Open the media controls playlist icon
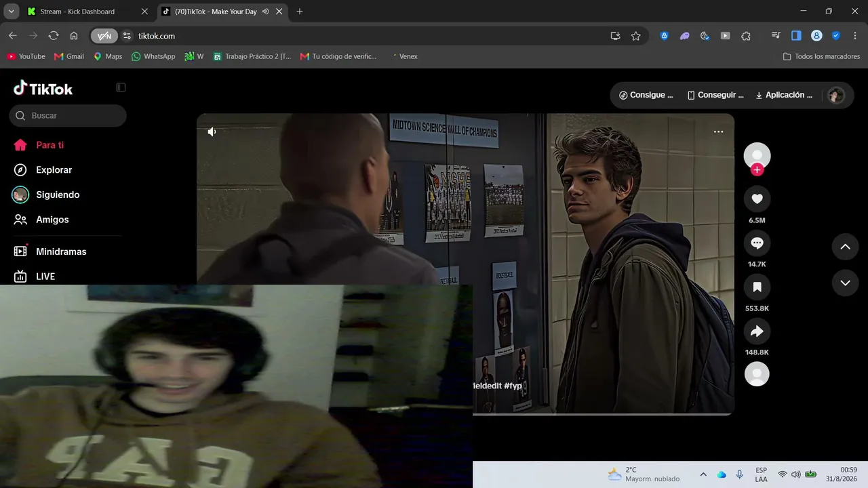Screen dimensions: 868x488 click(x=776, y=36)
